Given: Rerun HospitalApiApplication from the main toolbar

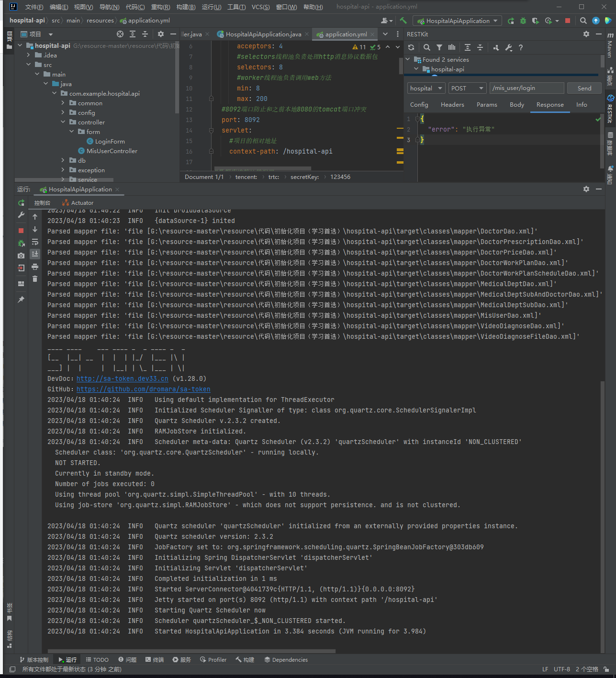Looking at the screenshot, I should tap(511, 21).
